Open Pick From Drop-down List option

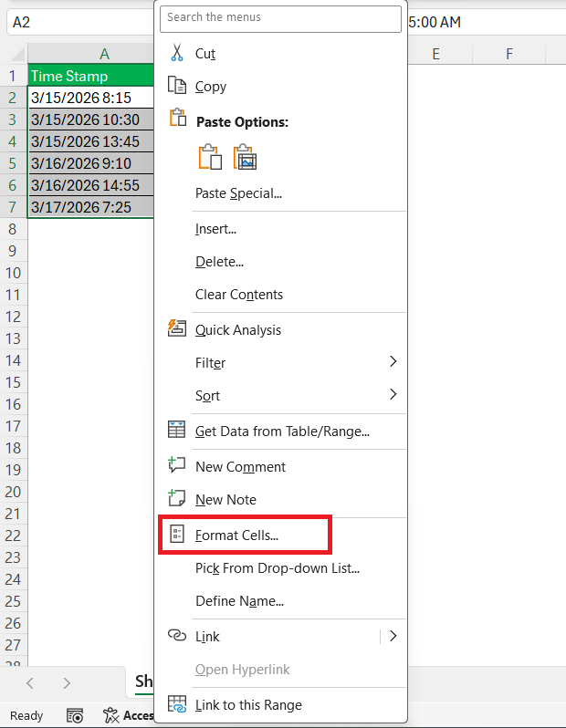click(x=278, y=568)
